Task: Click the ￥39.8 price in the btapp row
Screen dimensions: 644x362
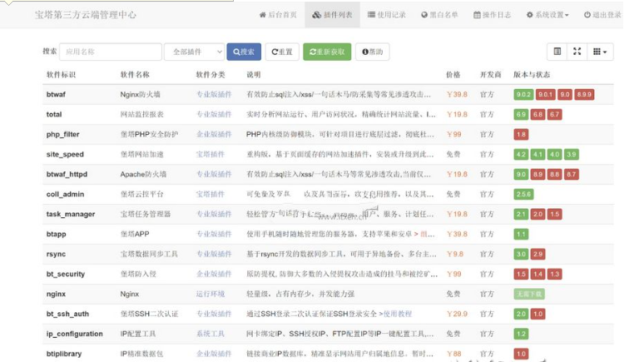Action: (x=457, y=234)
